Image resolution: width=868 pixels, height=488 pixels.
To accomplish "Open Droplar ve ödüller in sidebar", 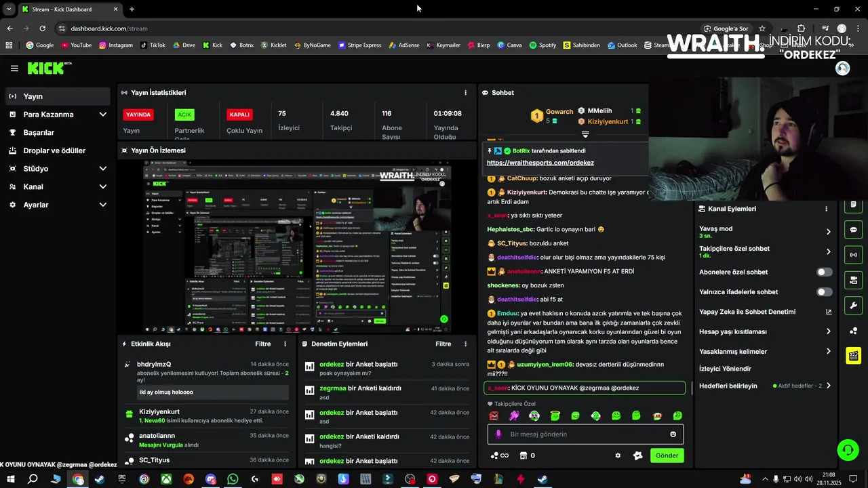I will coord(58,150).
